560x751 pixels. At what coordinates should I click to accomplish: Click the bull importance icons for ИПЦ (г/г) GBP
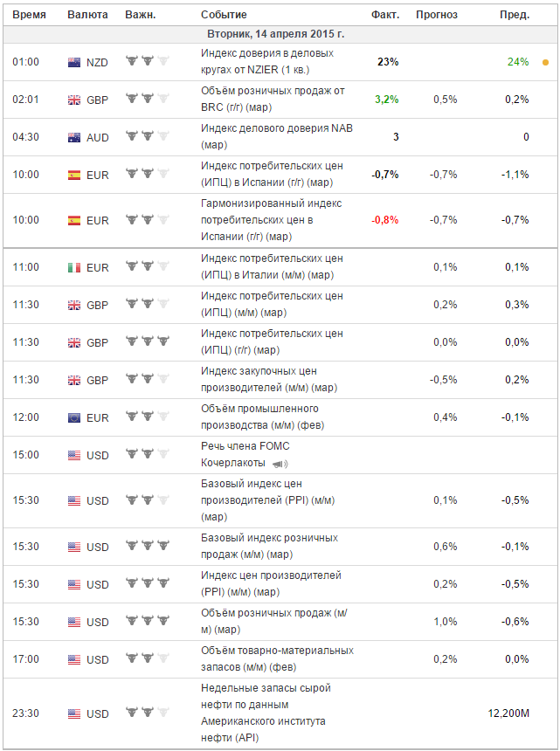click(148, 341)
